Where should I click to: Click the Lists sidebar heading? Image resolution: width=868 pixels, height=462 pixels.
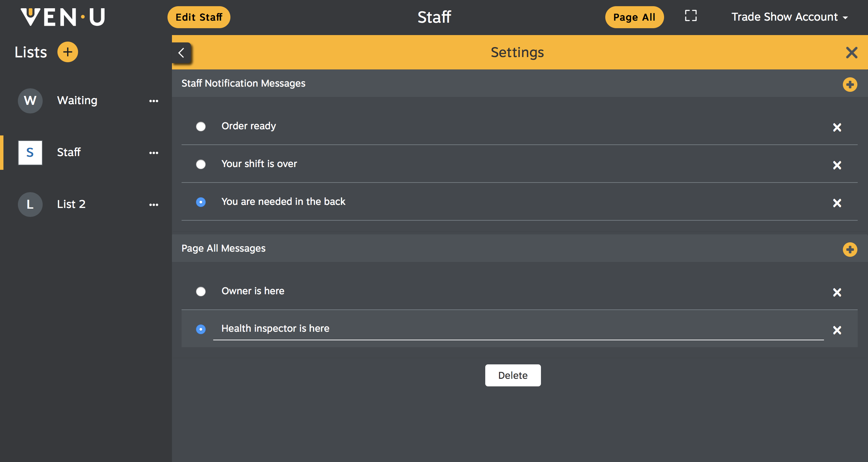[x=31, y=52]
